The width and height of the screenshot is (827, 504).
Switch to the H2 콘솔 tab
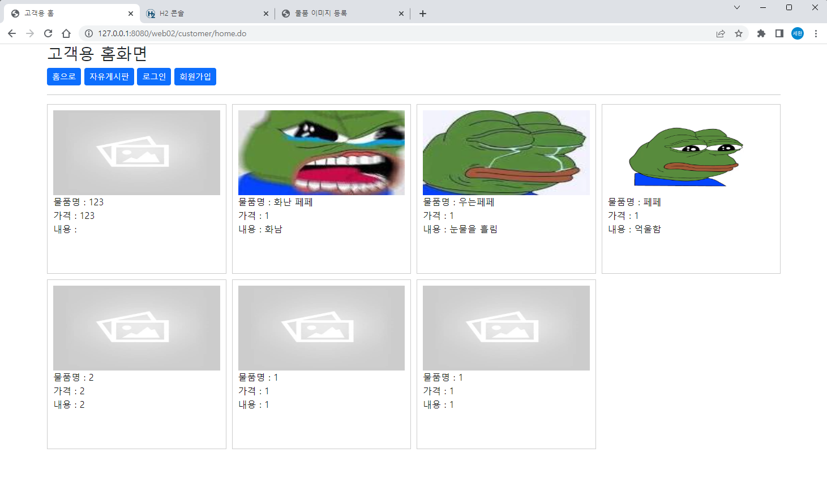coord(207,14)
